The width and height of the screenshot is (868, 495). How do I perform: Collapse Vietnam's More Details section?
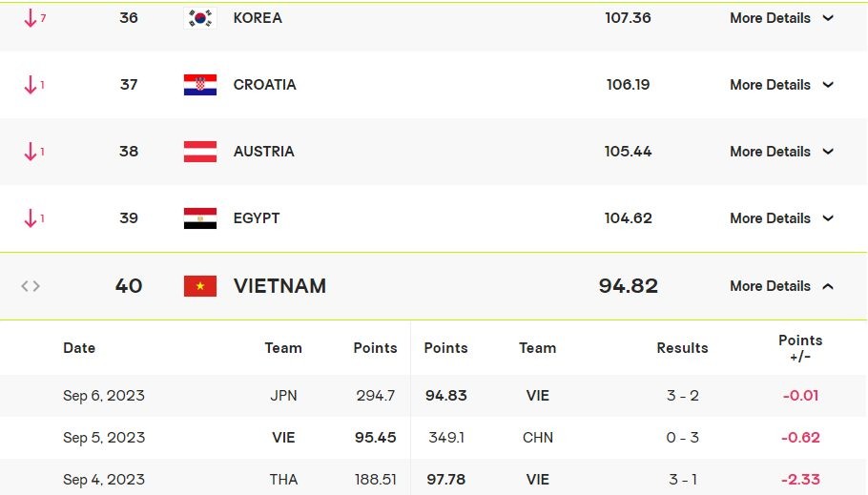(x=781, y=286)
